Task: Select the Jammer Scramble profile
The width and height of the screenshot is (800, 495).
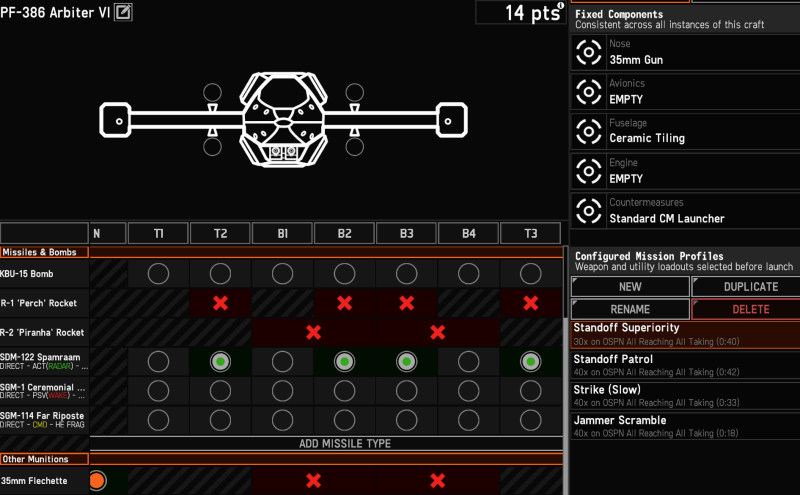Action: pyautogui.click(x=685, y=426)
